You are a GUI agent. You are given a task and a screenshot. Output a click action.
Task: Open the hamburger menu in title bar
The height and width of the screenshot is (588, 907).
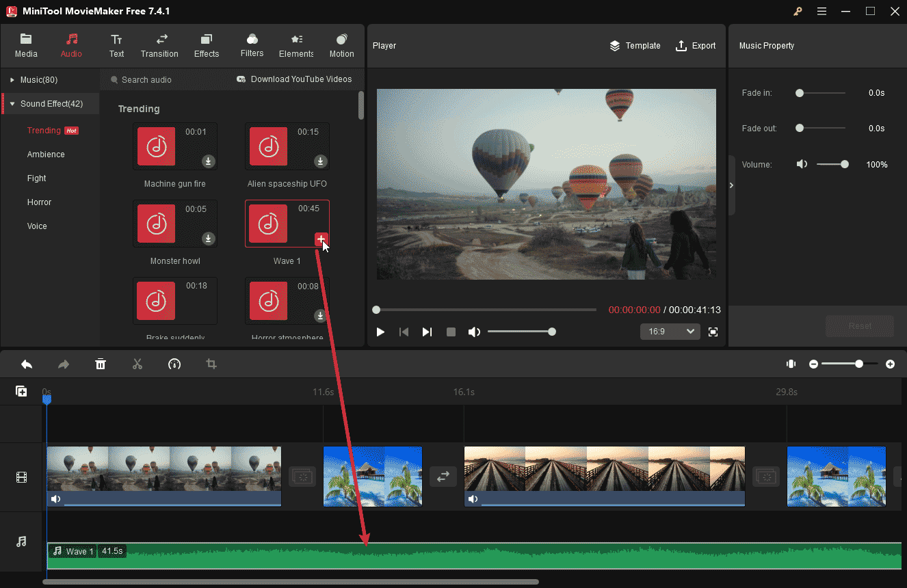click(x=821, y=11)
